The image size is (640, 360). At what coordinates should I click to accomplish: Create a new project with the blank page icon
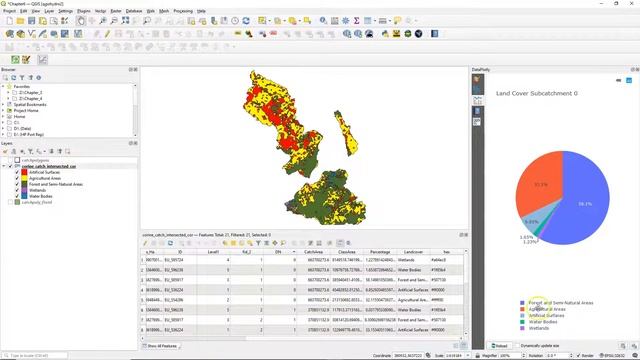9,20
